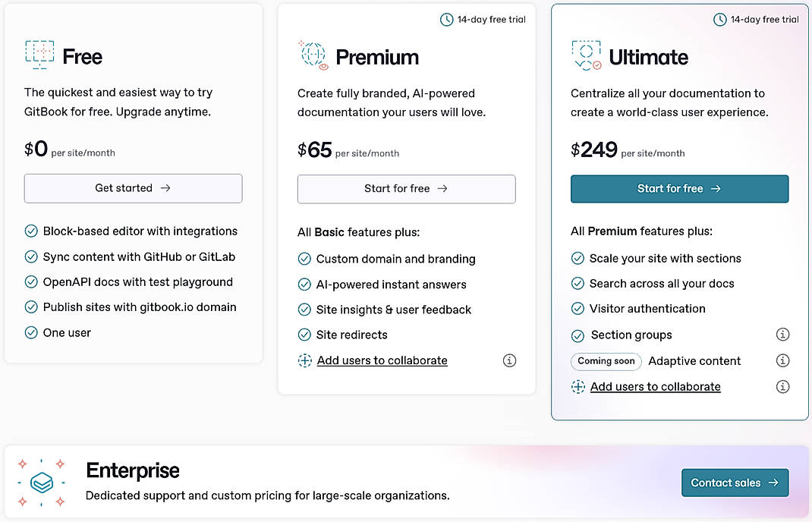Viewport: 812px width, 522px height.
Task: Click the add-users icon beside Premium collaborate link
Action: point(304,360)
